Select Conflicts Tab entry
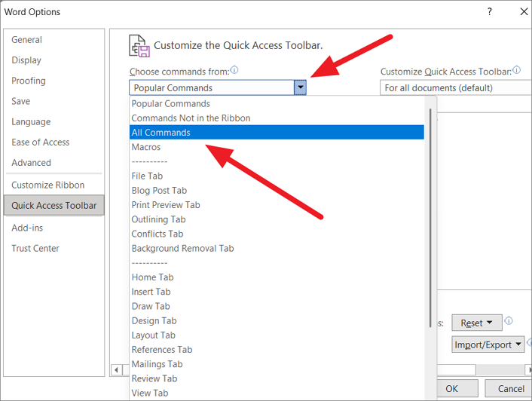Image resolution: width=532 pixels, height=401 pixels. 277,234
